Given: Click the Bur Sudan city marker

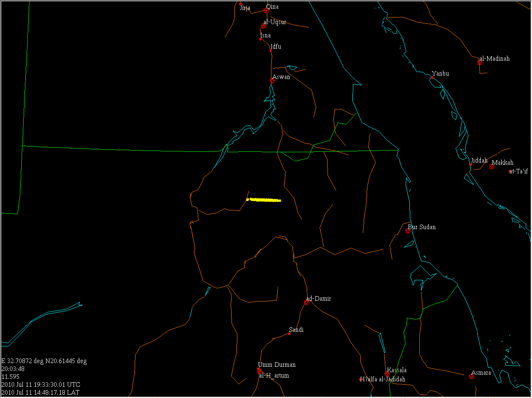Looking at the screenshot, I should click(408, 231).
